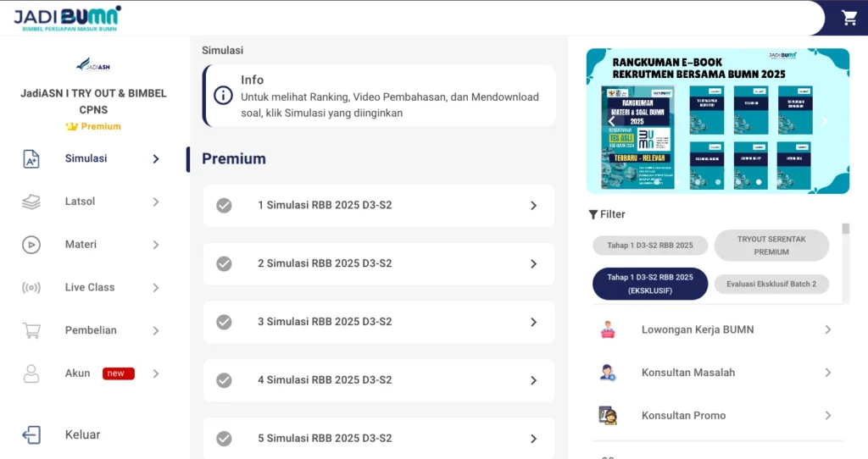Open Lowongan Kerja BUMN link
Viewport: 868px width, 459px height.
pos(698,329)
